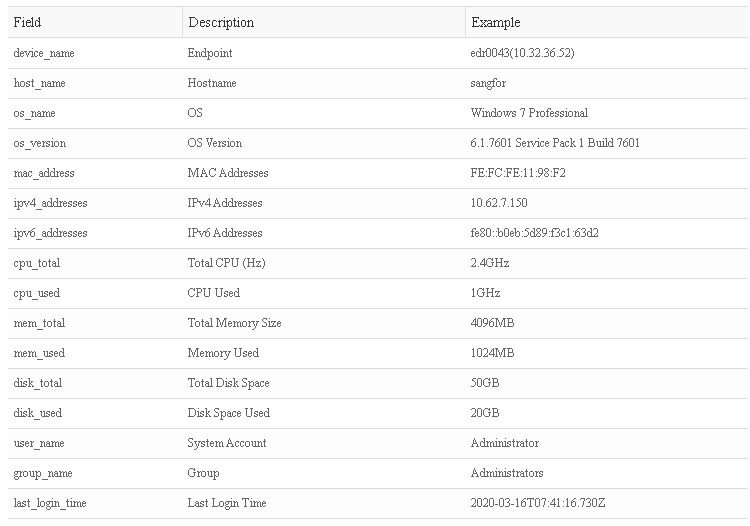Click the Total Memory Size description
Viewport: 750px width, 526px height.
[x=235, y=323]
